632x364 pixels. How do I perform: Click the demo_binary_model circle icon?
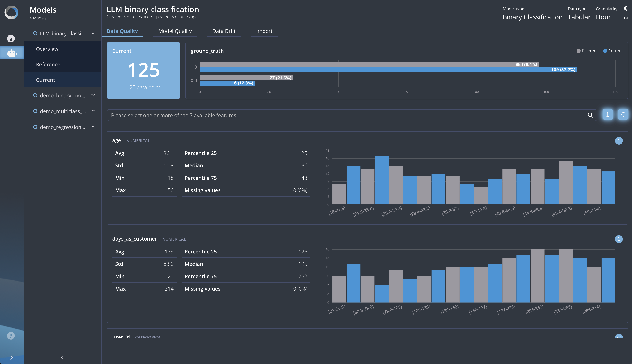[35, 95]
